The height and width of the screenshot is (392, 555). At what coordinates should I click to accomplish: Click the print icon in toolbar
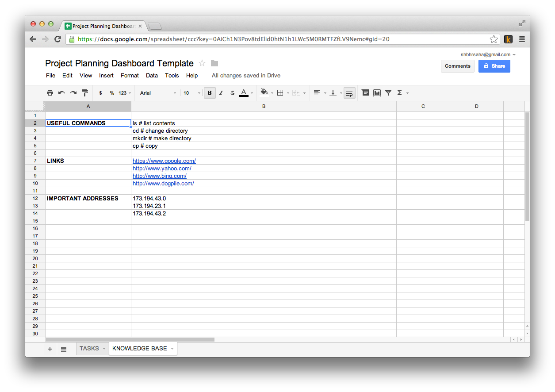(x=50, y=93)
